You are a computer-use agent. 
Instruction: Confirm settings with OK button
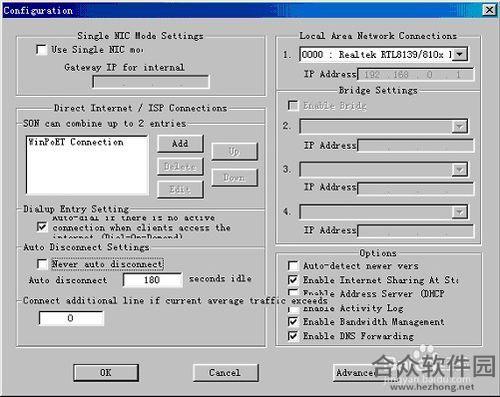106,372
